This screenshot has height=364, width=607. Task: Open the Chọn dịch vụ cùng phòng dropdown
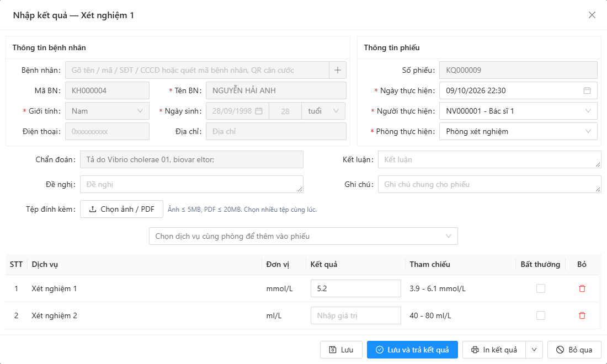tap(303, 237)
